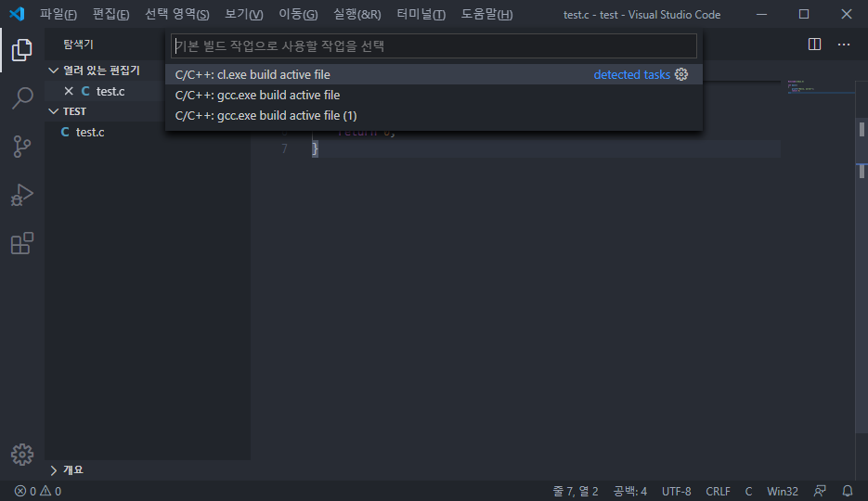Open the 보기(V) menu
Image resolution: width=868 pixels, height=501 pixels.
(243, 14)
